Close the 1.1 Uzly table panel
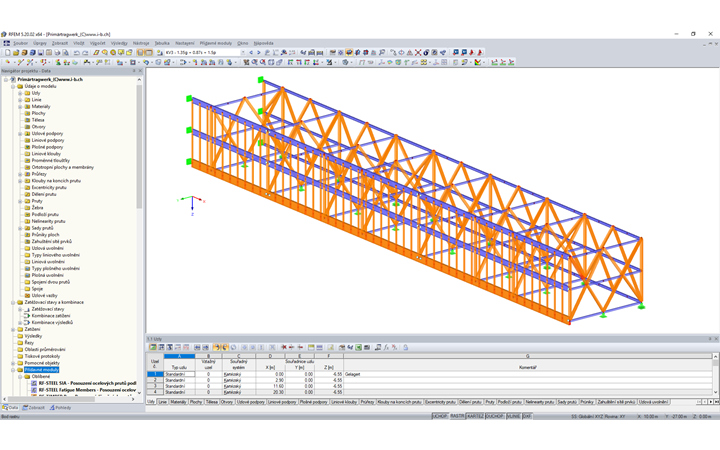720x450 pixels. pos(716,339)
